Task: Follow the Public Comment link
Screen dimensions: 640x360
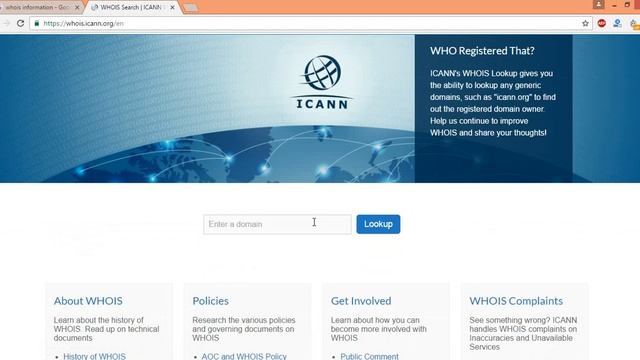Action: pyautogui.click(x=369, y=356)
